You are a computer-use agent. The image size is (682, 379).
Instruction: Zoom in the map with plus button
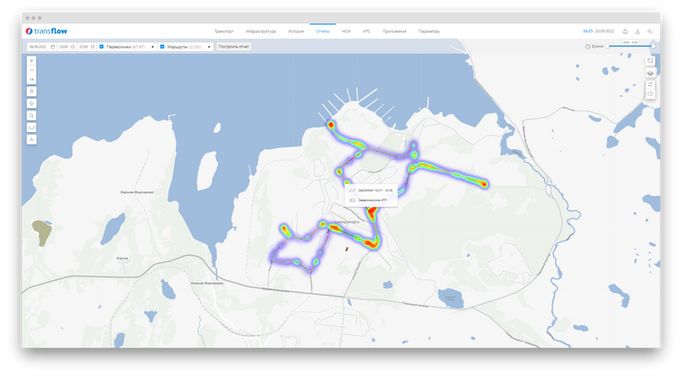pyautogui.click(x=31, y=61)
